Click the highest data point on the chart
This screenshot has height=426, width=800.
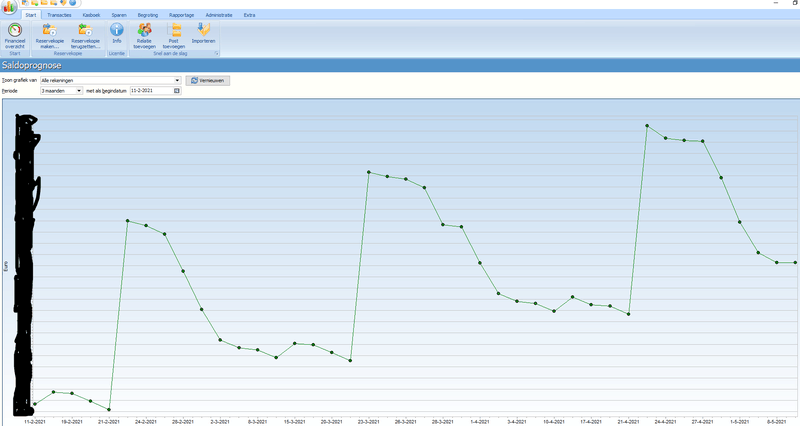click(x=647, y=126)
